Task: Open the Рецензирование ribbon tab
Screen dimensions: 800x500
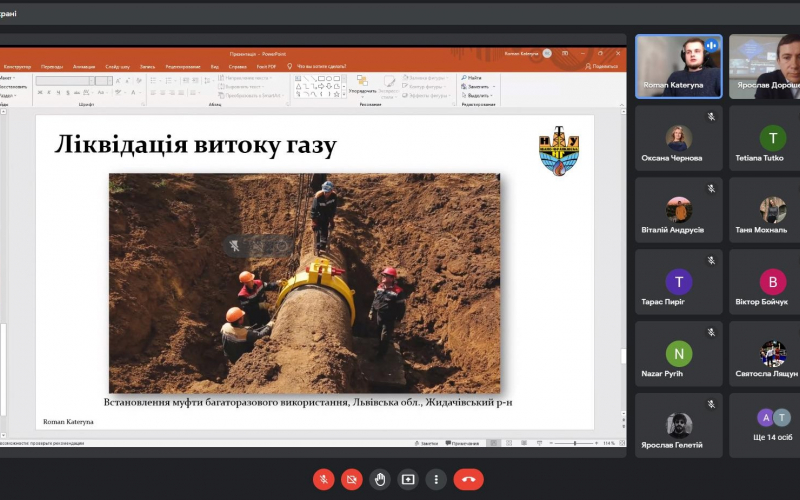Action: (183, 67)
